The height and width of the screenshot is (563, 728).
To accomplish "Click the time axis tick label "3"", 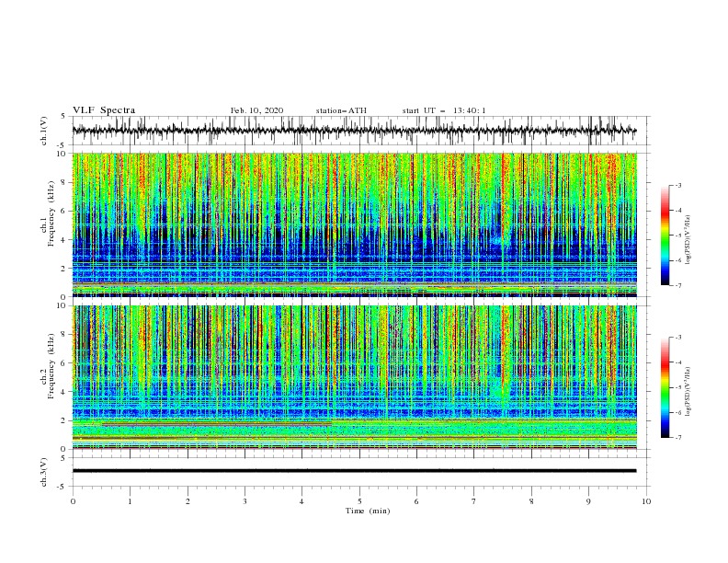I will coord(245,501).
